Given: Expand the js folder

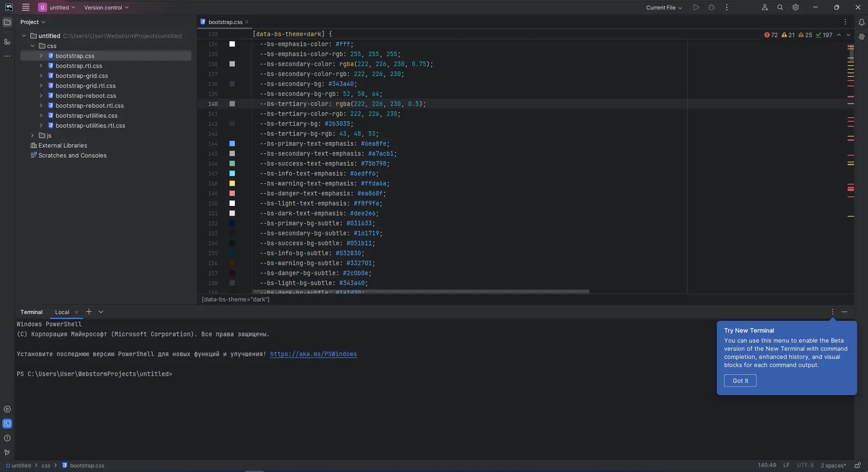Looking at the screenshot, I should 33,135.
